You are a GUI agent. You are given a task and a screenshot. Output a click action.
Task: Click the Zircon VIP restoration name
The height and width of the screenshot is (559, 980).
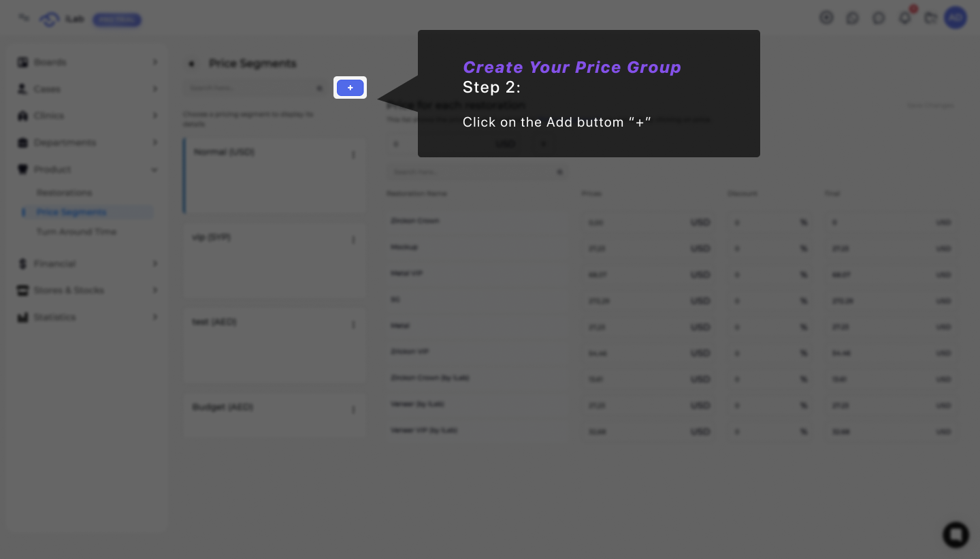click(x=409, y=352)
